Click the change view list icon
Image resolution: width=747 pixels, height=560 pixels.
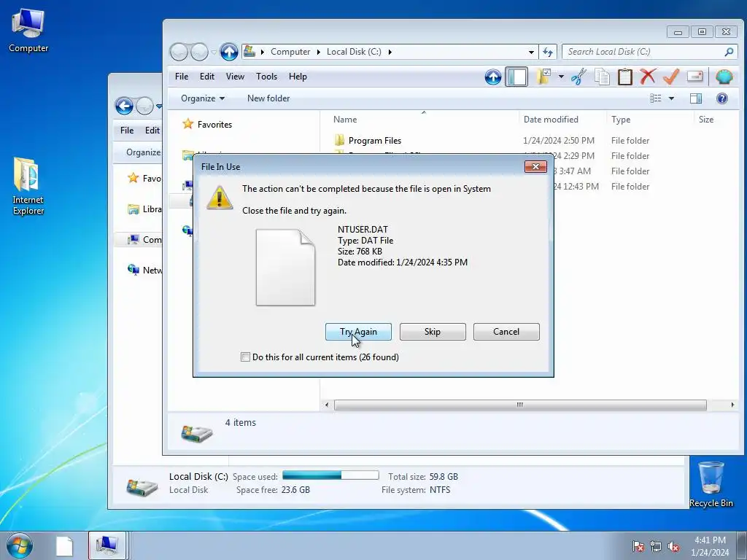[x=656, y=98]
